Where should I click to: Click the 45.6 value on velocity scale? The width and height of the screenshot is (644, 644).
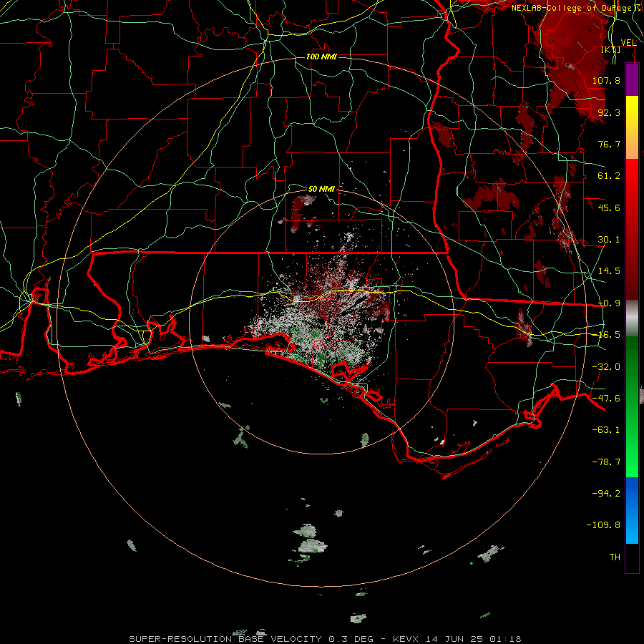609,208
